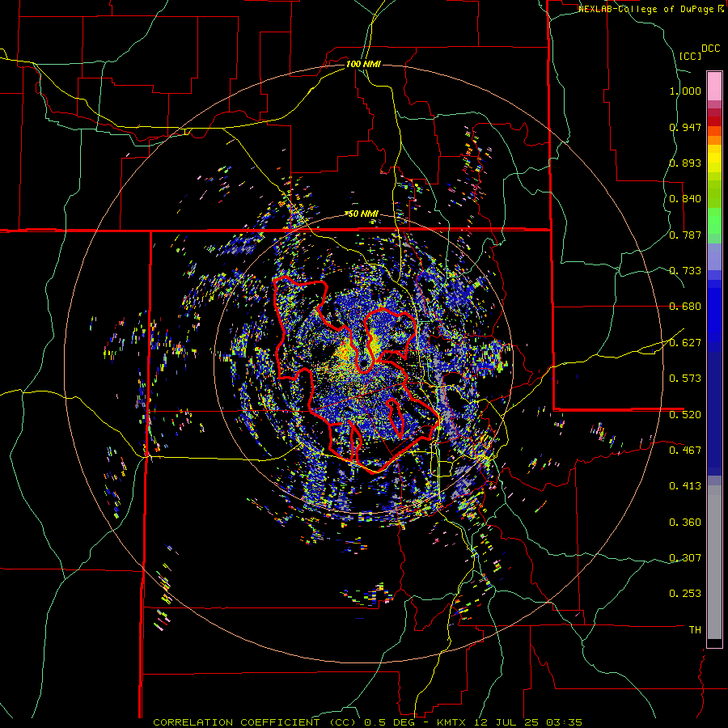Click the 0.893 legend value
The width and height of the screenshot is (728, 728).
pos(685,163)
